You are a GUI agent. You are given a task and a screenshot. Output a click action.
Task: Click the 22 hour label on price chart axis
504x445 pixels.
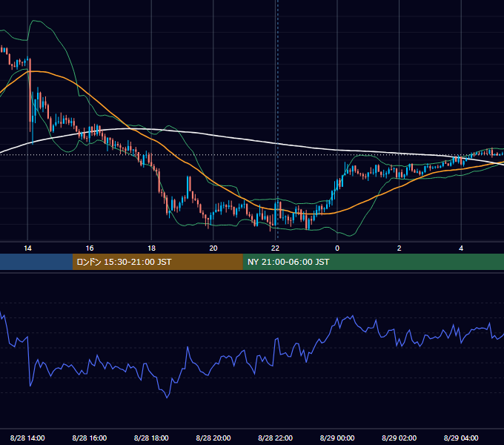275,248
